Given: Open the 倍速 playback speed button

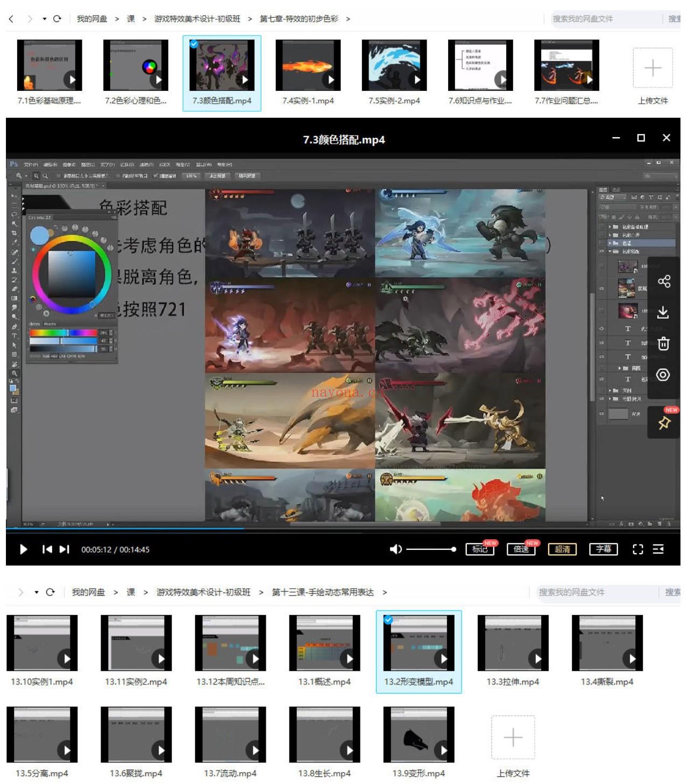Looking at the screenshot, I should 521,549.
